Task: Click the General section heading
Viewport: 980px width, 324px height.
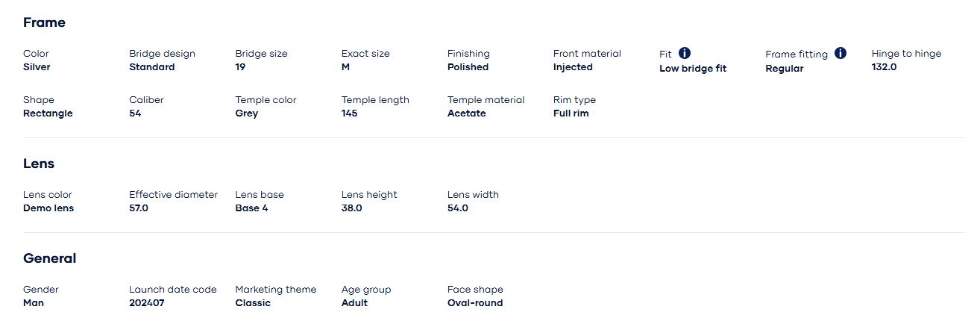Action: (x=49, y=258)
